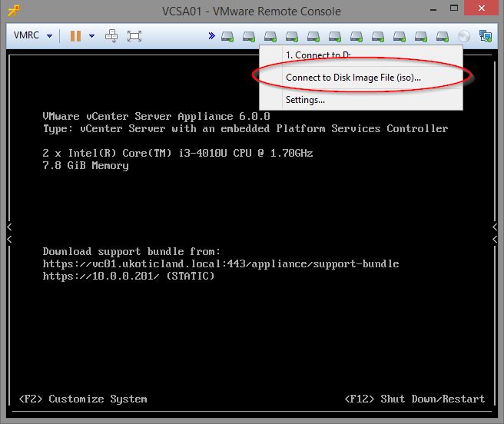Choose "1. Connect to D:" menu entry
Screen dimensions: 504x424
pos(361,55)
